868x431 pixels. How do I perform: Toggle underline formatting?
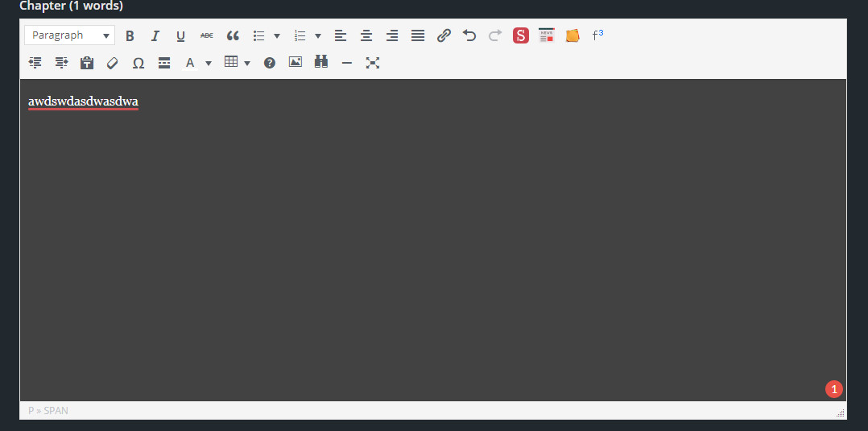point(180,35)
